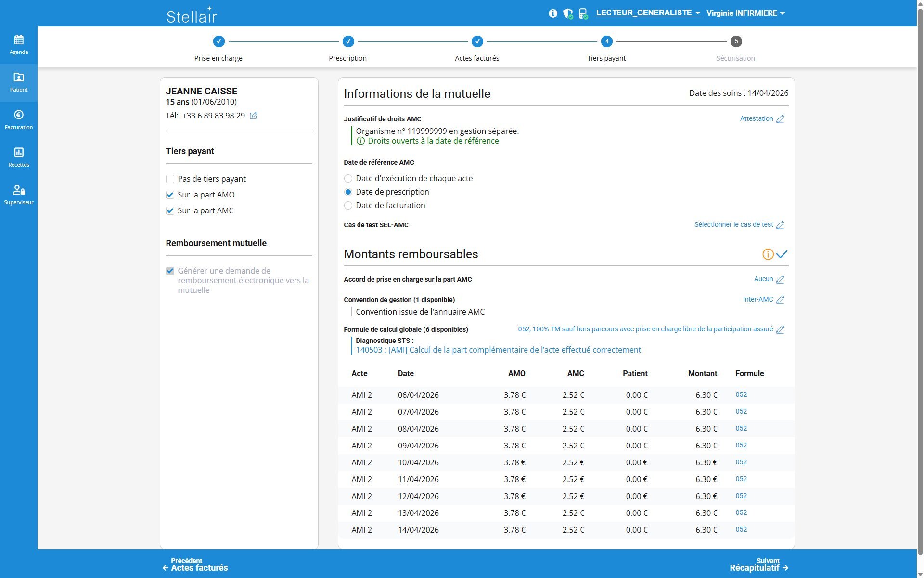Click pencil icon next to cas de test
The image size is (924, 578).
[780, 225]
